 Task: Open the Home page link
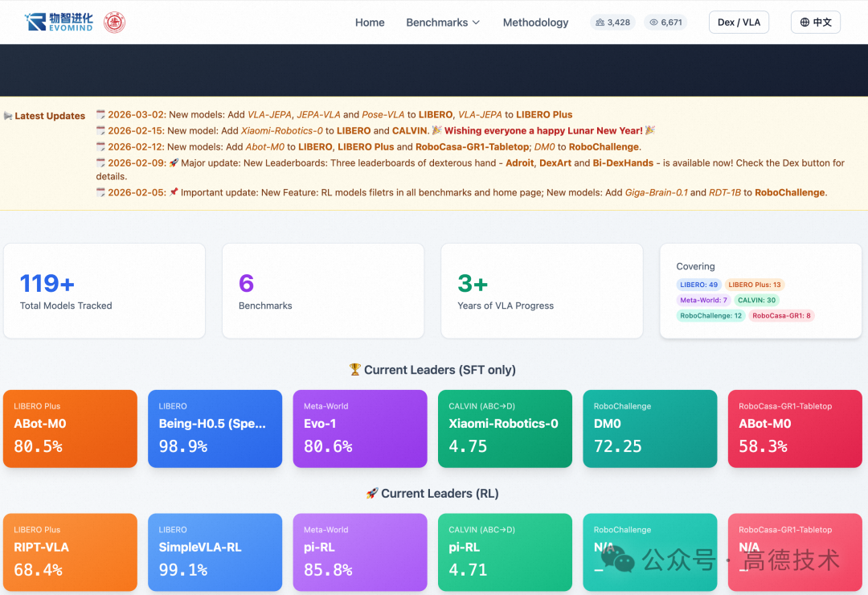click(x=370, y=23)
